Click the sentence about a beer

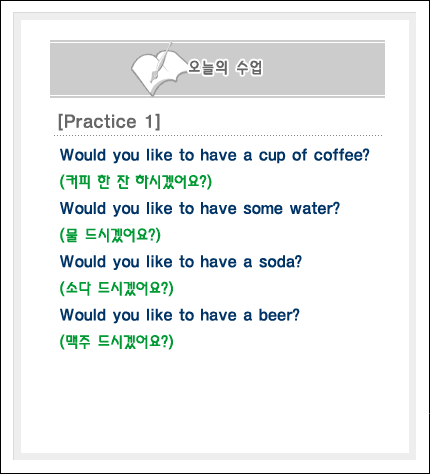point(180,315)
